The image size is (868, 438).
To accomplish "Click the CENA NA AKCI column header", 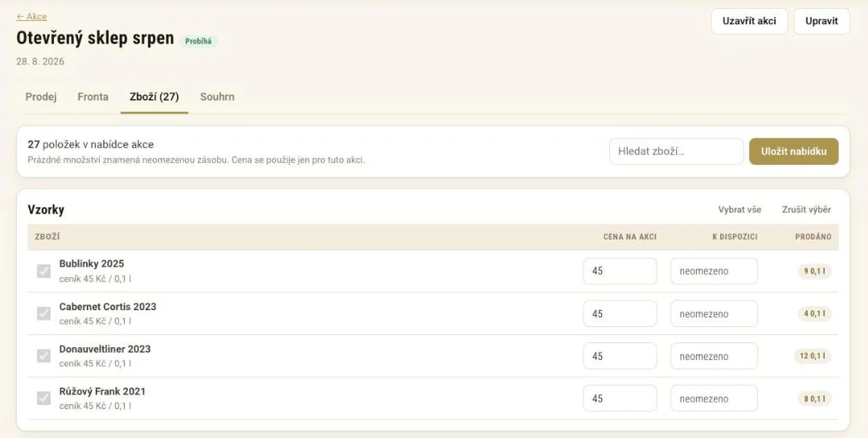I will pyautogui.click(x=629, y=236).
